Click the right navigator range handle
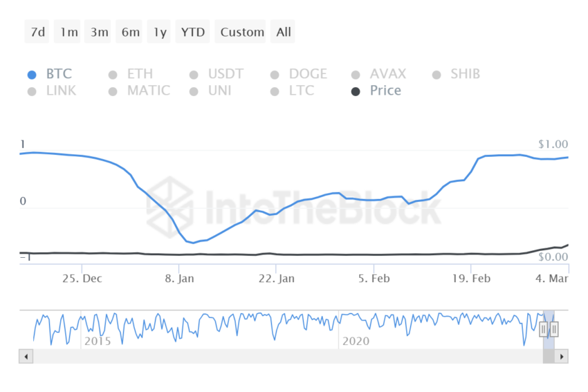 click(554, 329)
